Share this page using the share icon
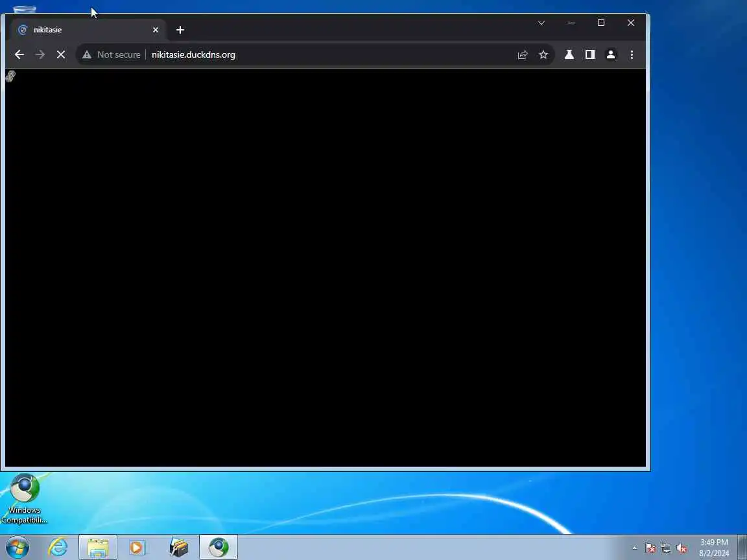This screenshot has width=747, height=560. 523,54
